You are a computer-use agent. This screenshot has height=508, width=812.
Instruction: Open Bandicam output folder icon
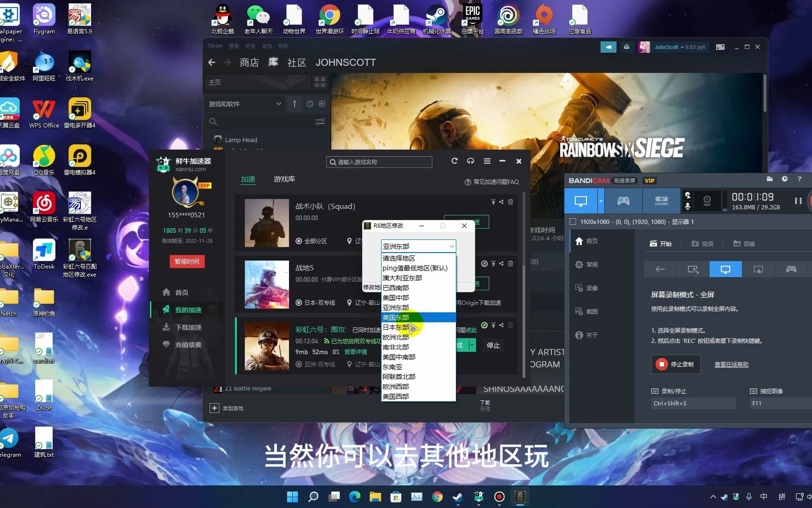click(769, 179)
